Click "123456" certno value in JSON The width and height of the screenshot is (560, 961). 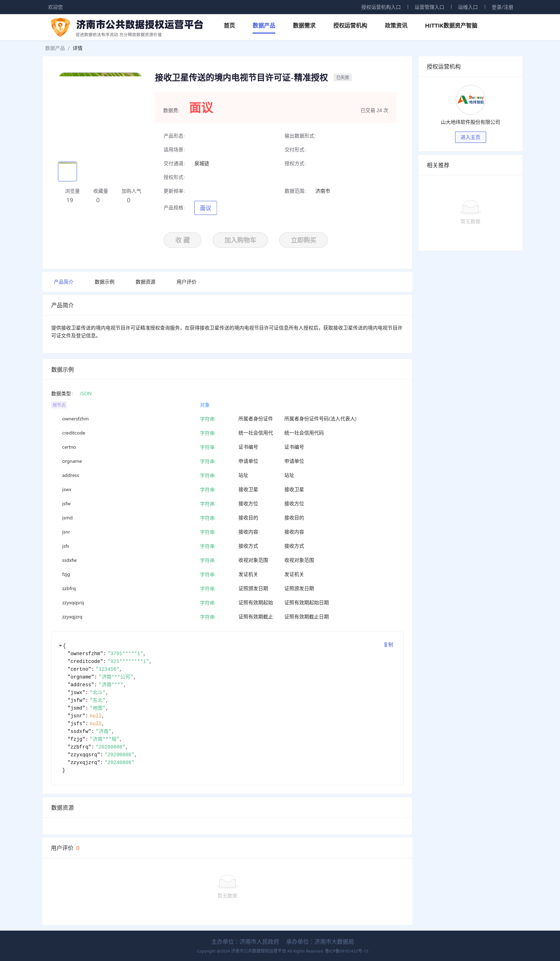[107, 669]
